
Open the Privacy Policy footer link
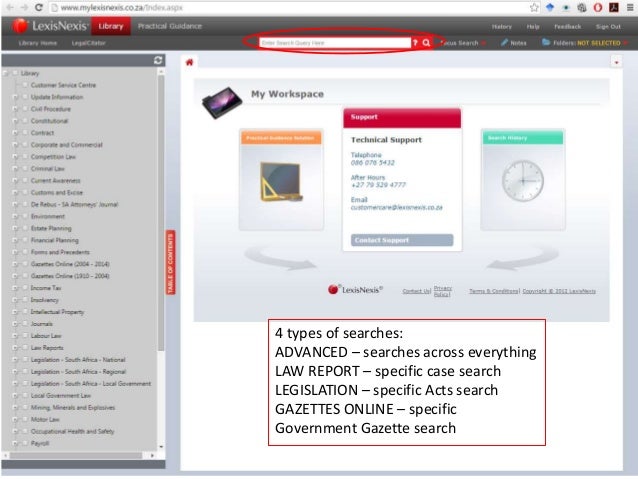pos(443,291)
